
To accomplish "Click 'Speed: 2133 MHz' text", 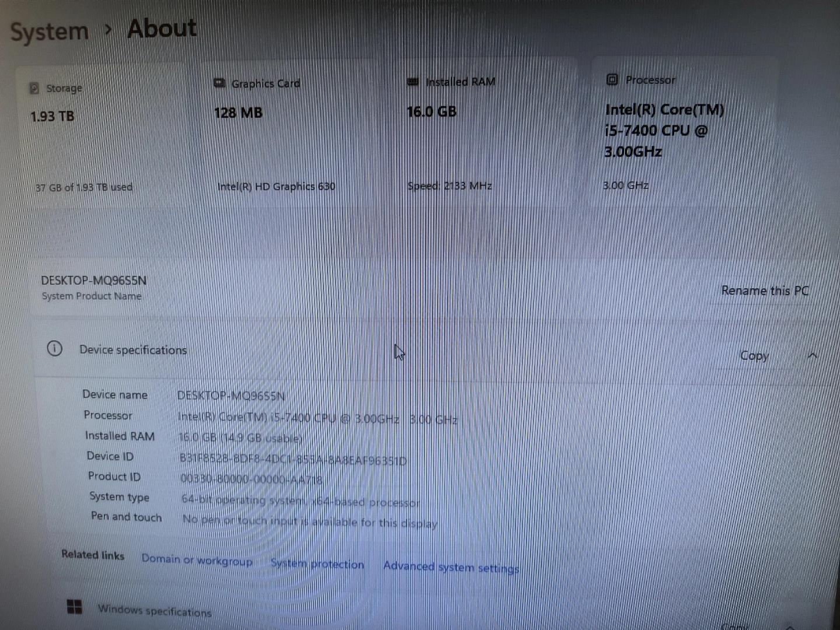I will point(450,186).
